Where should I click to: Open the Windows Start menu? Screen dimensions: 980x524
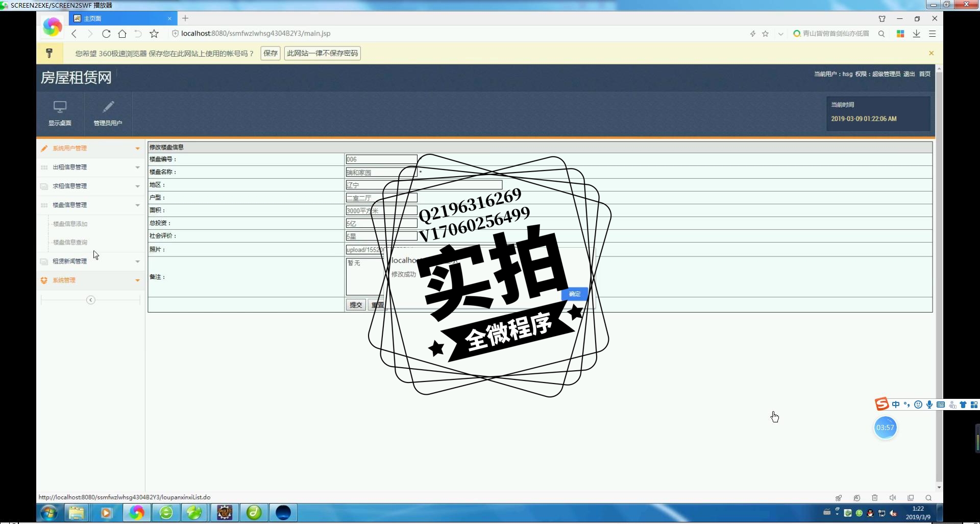[x=50, y=513]
